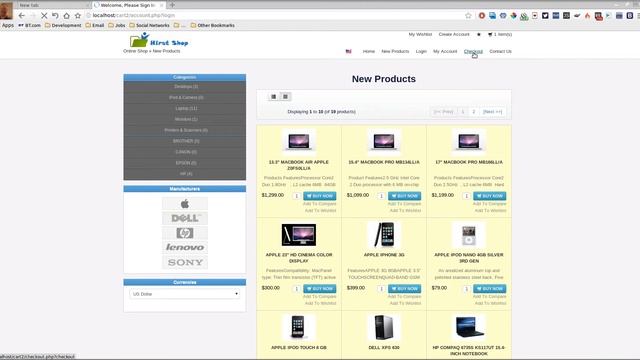Switch to list view layout

click(x=273, y=97)
